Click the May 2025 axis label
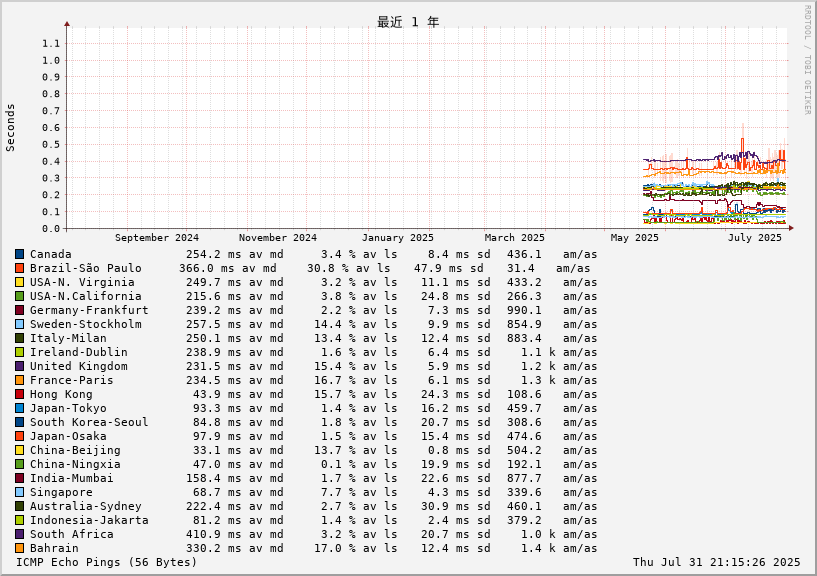This screenshot has height=576, width=817. pyautogui.click(x=635, y=238)
